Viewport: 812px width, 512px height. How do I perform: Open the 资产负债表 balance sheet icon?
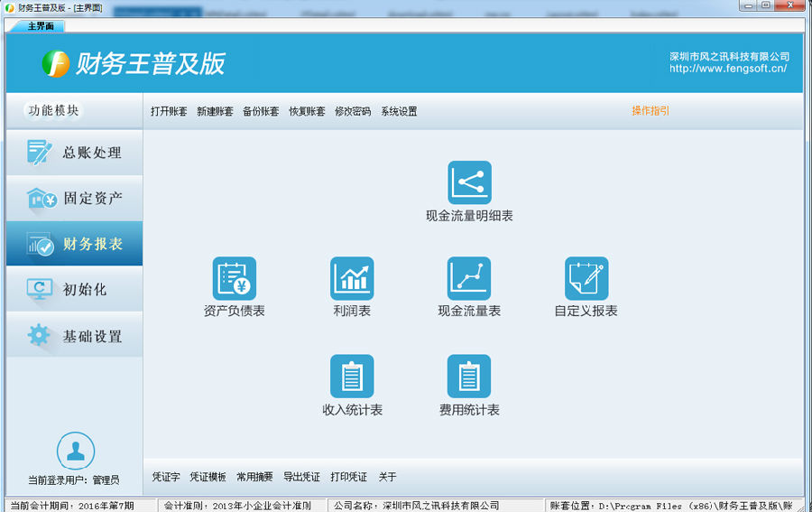[234, 278]
